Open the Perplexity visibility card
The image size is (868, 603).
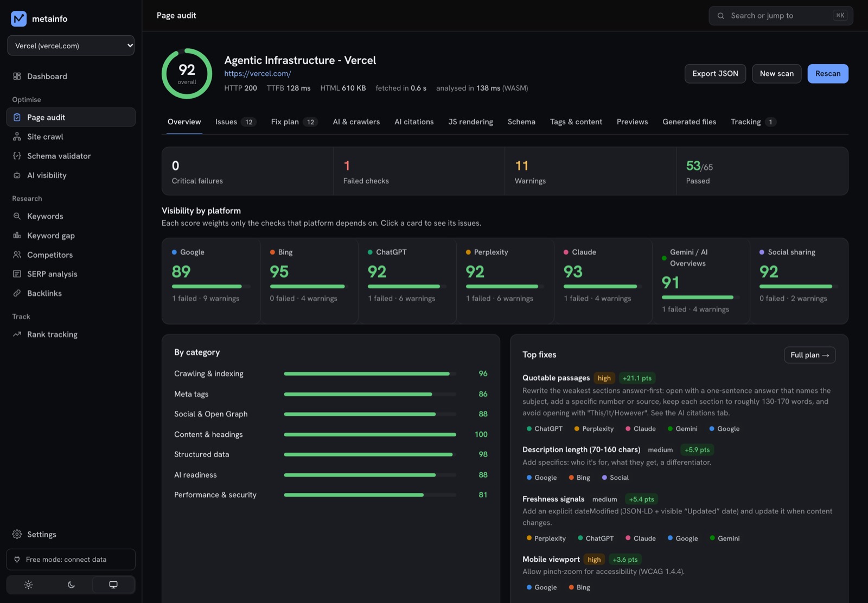pyautogui.click(x=505, y=281)
